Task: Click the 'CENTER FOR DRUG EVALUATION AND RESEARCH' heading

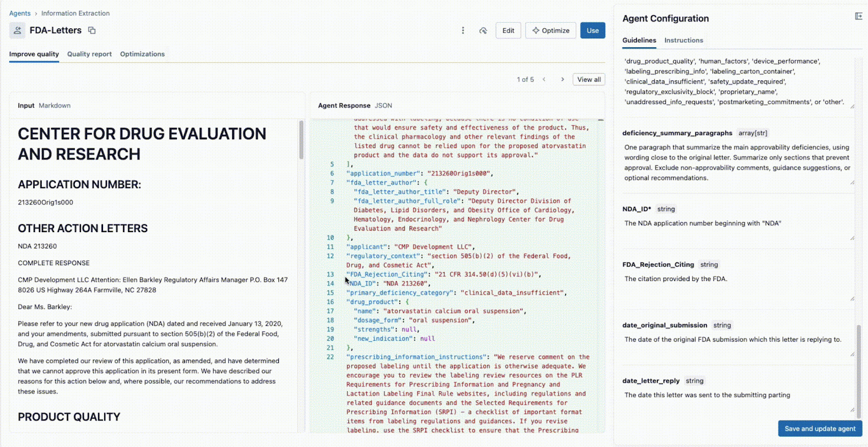Action: click(142, 144)
